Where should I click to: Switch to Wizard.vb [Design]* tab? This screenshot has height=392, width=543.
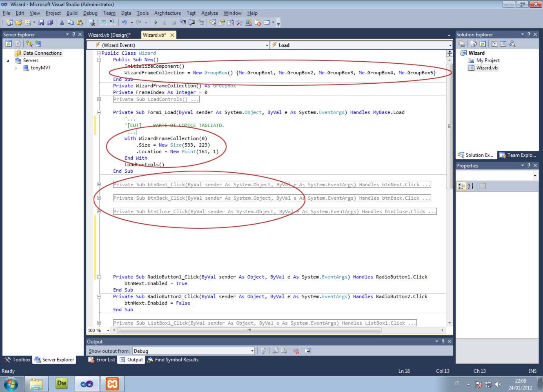(x=109, y=35)
